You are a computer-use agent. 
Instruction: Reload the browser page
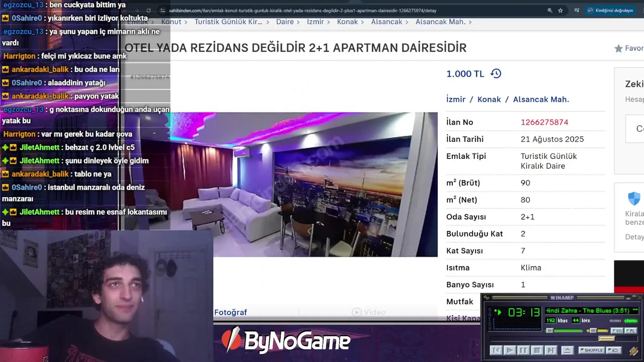coord(148,11)
